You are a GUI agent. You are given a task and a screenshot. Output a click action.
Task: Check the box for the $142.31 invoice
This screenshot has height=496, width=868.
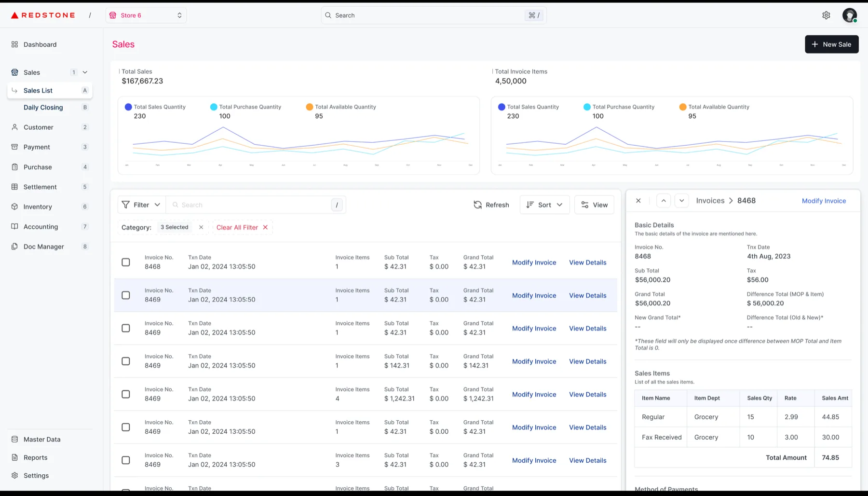pos(126,361)
